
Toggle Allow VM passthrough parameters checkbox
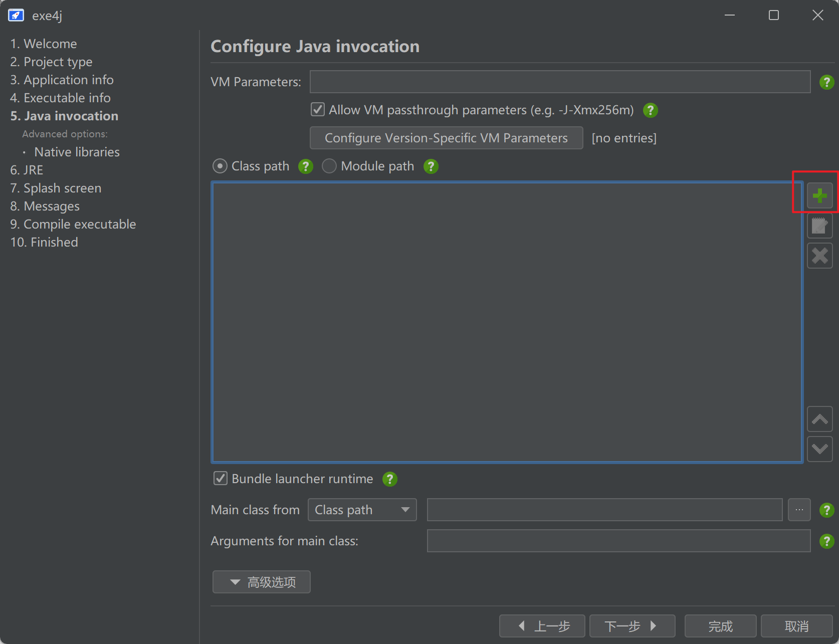(x=318, y=110)
